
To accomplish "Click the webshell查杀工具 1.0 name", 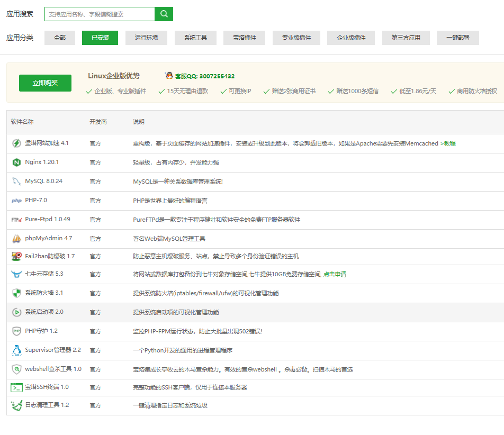I will pyautogui.click(x=53, y=369).
